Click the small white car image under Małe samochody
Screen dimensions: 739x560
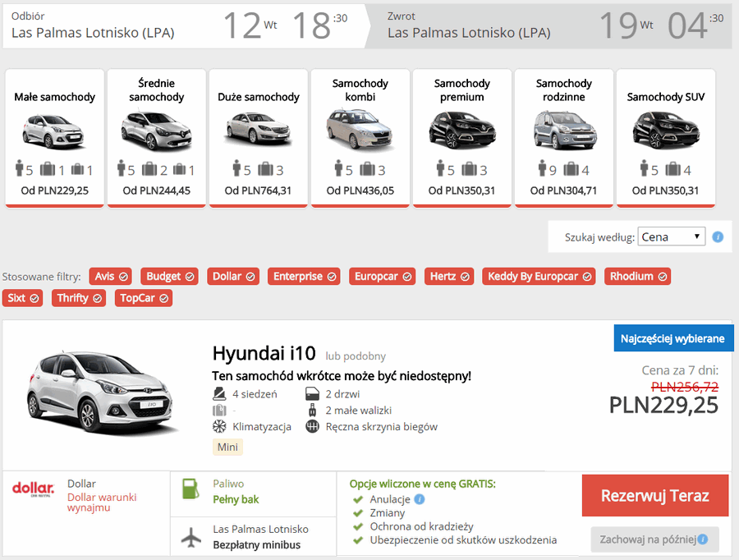(x=53, y=131)
